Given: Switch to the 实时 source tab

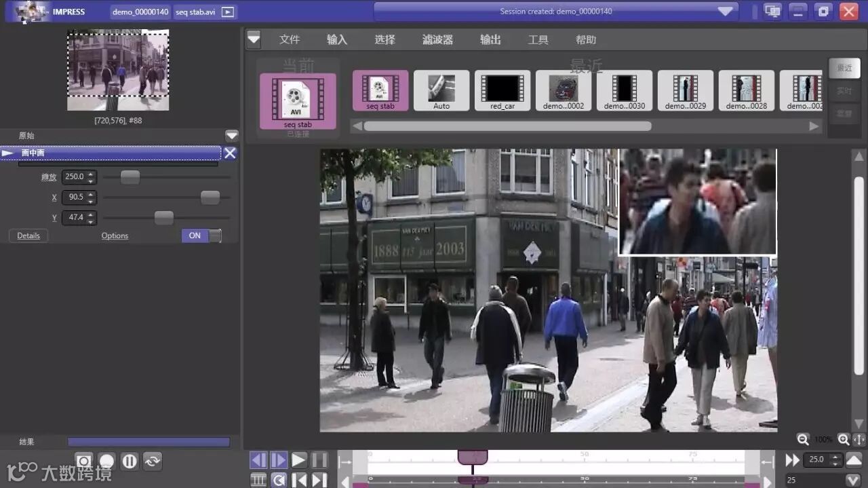Looking at the screenshot, I should 844,91.
